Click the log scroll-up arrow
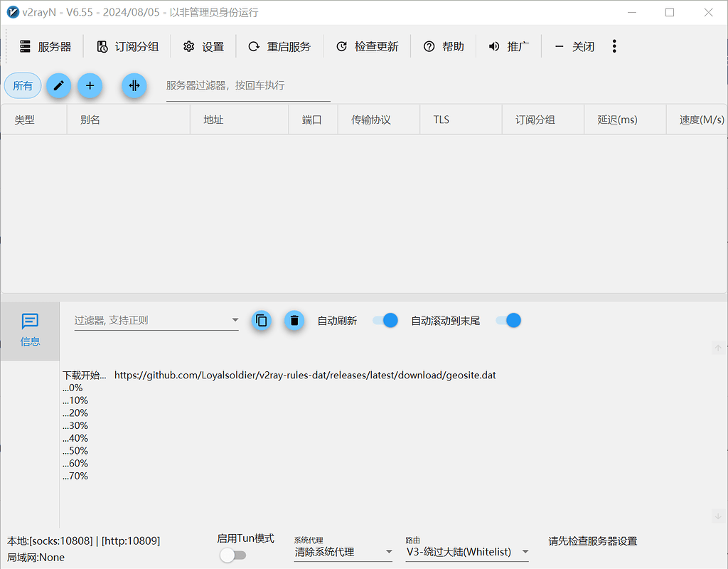 point(718,348)
